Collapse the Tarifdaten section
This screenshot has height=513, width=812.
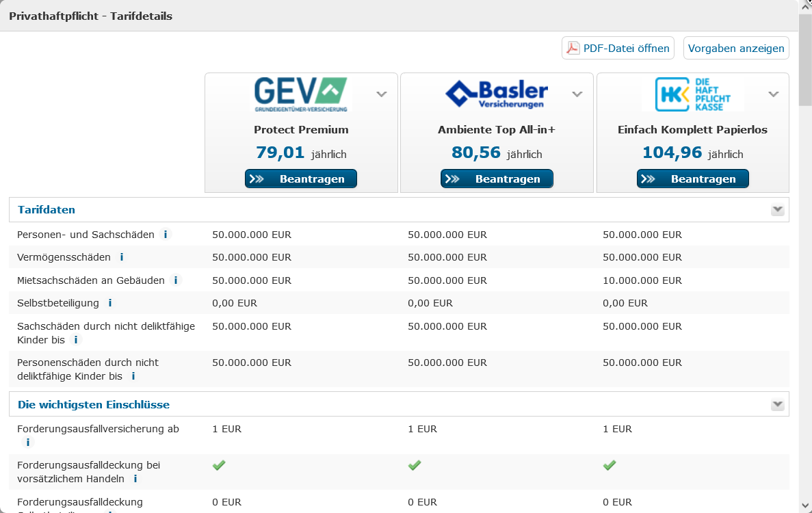click(x=777, y=210)
